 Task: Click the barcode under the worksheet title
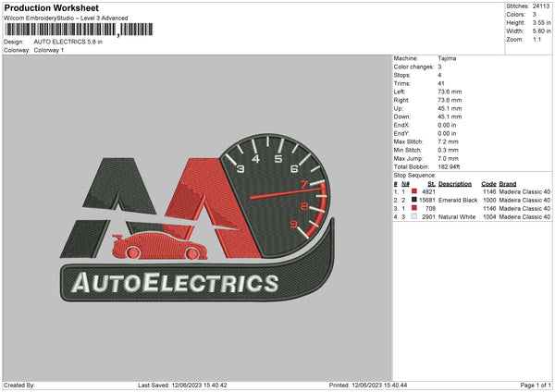(79, 30)
